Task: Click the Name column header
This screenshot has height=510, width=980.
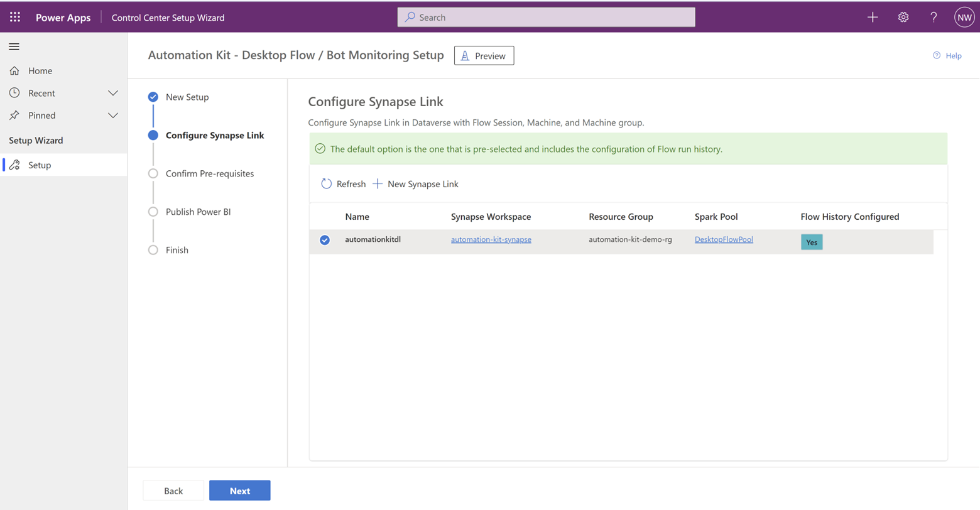Action: pos(357,217)
